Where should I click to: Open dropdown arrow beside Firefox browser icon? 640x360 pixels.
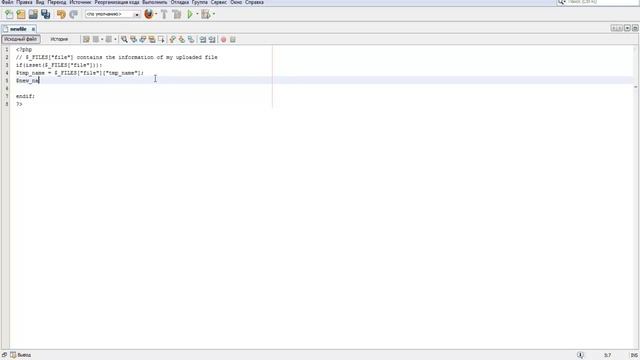click(x=156, y=14)
